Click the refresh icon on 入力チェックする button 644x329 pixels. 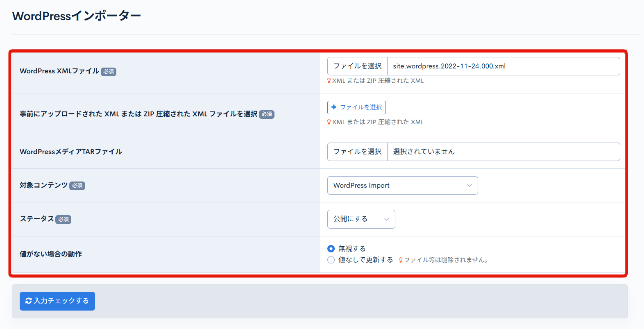(x=28, y=301)
